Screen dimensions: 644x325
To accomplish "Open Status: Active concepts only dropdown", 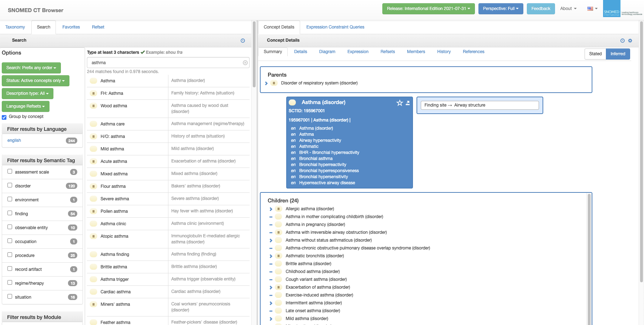I will point(36,81).
